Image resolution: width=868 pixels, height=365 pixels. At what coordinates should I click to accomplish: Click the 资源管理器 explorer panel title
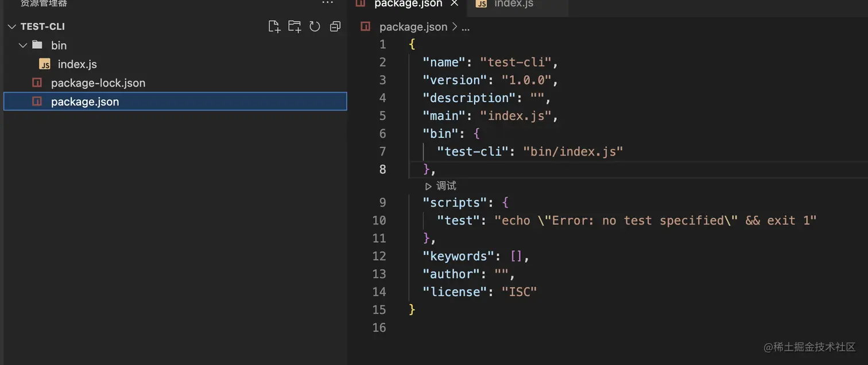(44, 3)
